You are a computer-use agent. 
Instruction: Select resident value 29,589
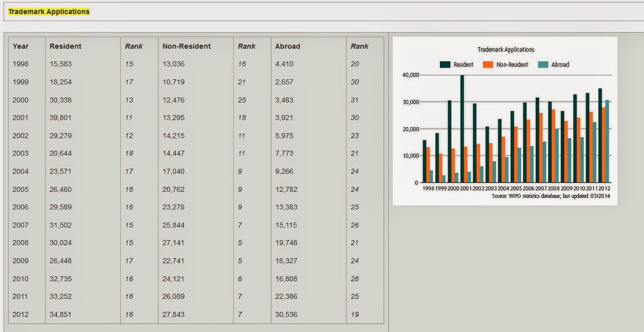[x=61, y=207]
